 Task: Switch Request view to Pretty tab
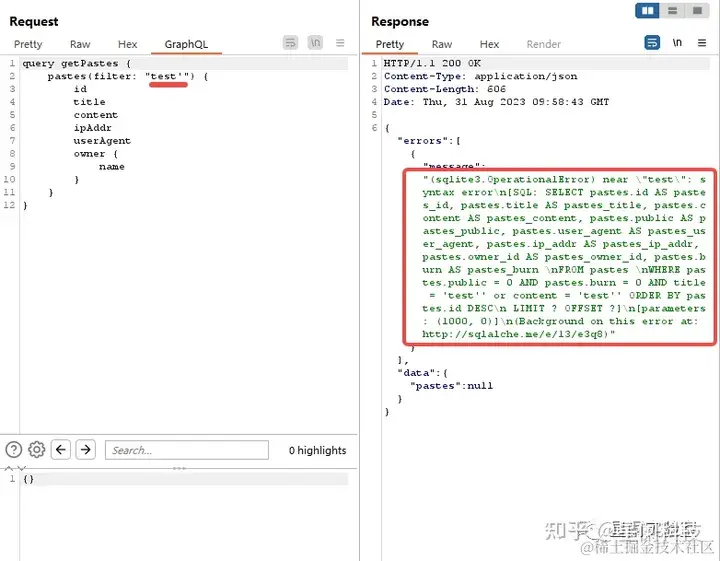tap(28, 44)
